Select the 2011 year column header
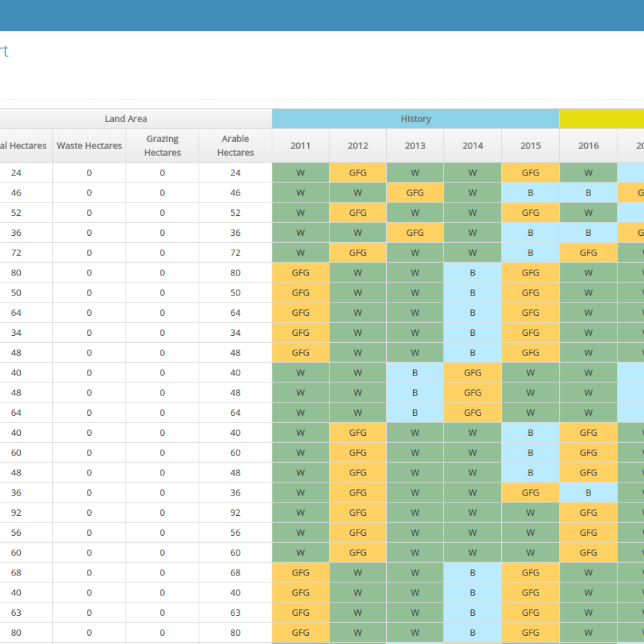644x644 pixels. coord(300,145)
